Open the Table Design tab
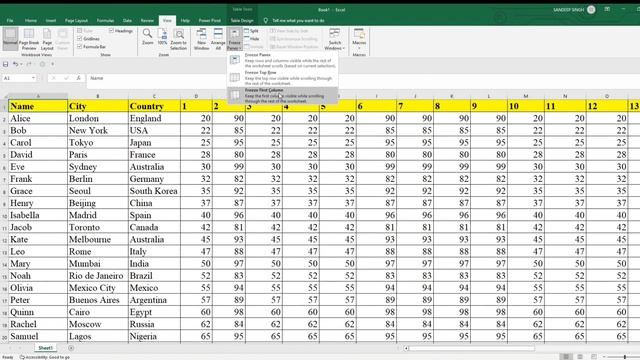The width and height of the screenshot is (640, 360). coord(242,20)
